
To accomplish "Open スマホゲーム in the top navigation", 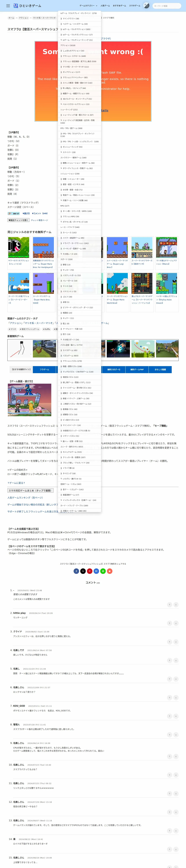I will coord(135,6).
